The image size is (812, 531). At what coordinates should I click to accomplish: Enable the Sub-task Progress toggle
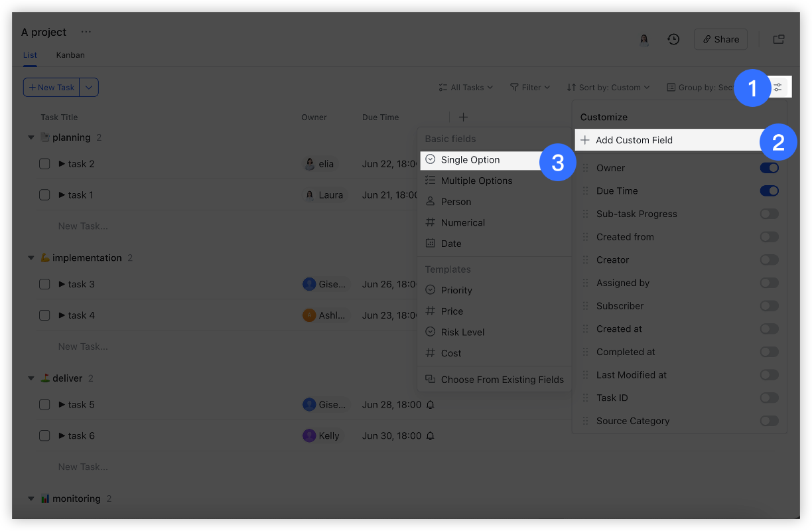coord(769,214)
